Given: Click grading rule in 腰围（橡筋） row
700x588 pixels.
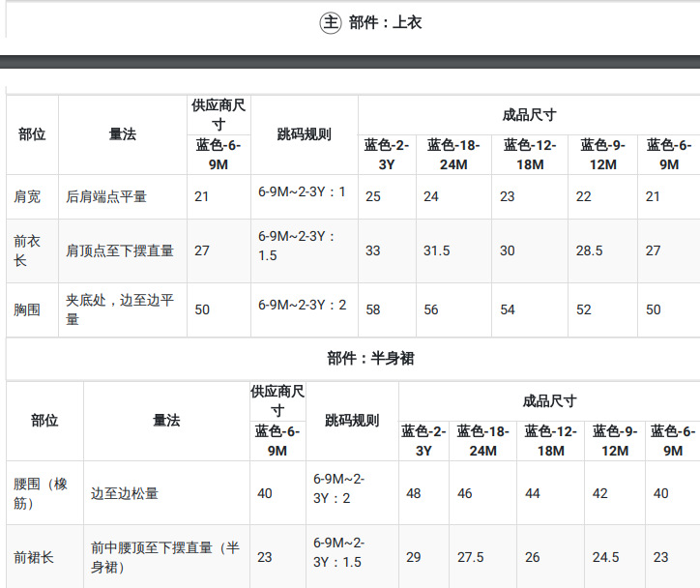Looking at the screenshot, I should point(338,488).
